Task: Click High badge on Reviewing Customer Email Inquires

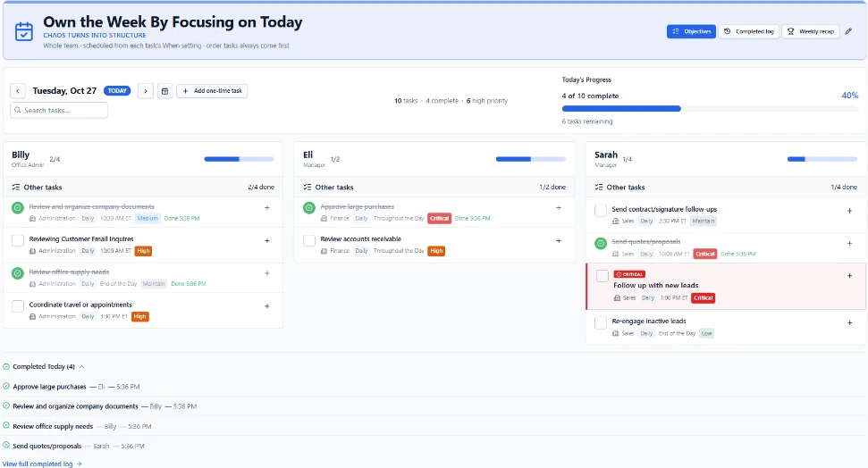Action: pos(143,251)
